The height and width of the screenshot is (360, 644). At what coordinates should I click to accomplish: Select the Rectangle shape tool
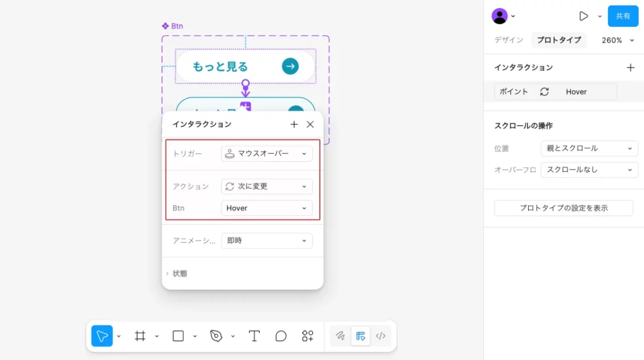click(178, 336)
